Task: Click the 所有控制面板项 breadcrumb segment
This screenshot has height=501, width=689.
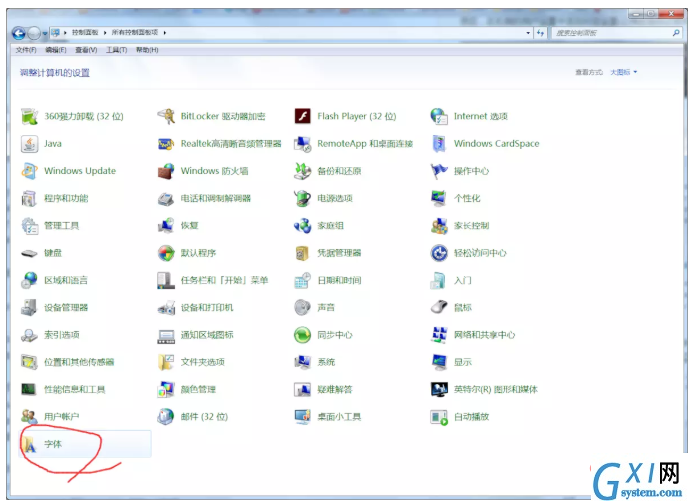Action: (x=134, y=33)
